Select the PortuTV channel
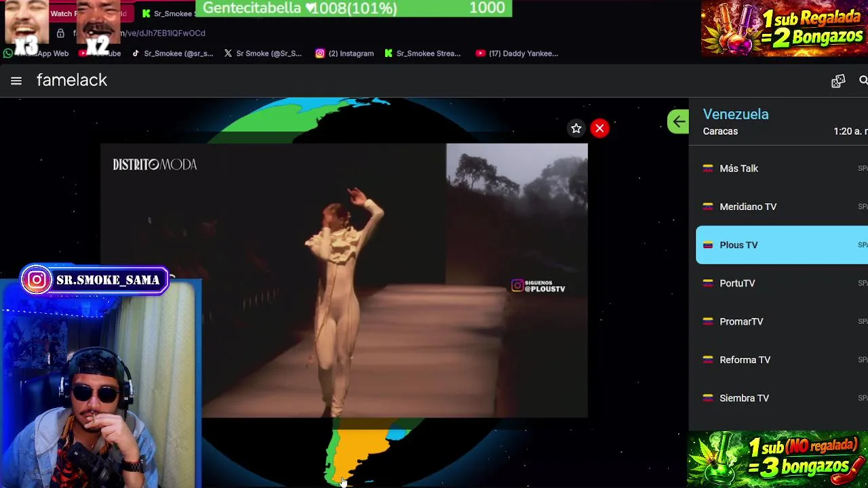 782,283
